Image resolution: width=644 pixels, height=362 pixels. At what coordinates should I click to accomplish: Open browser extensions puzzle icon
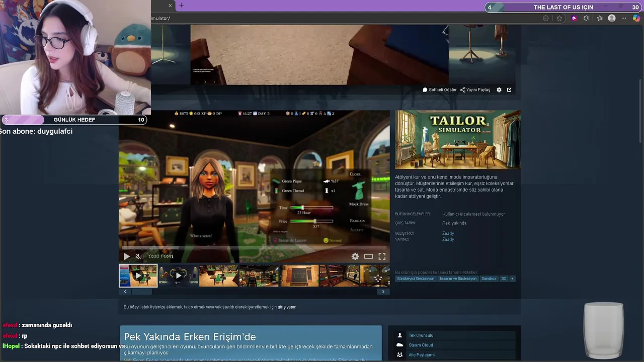click(x=586, y=18)
